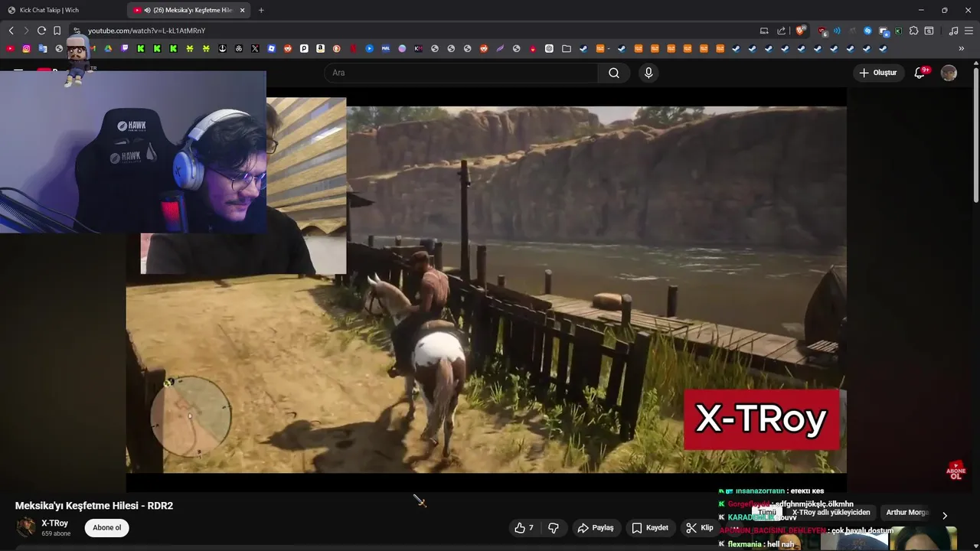Image resolution: width=980 pixels, height=551 pixels.
Task: Open the Amazon bookmark icon
Action: [320, 48]
